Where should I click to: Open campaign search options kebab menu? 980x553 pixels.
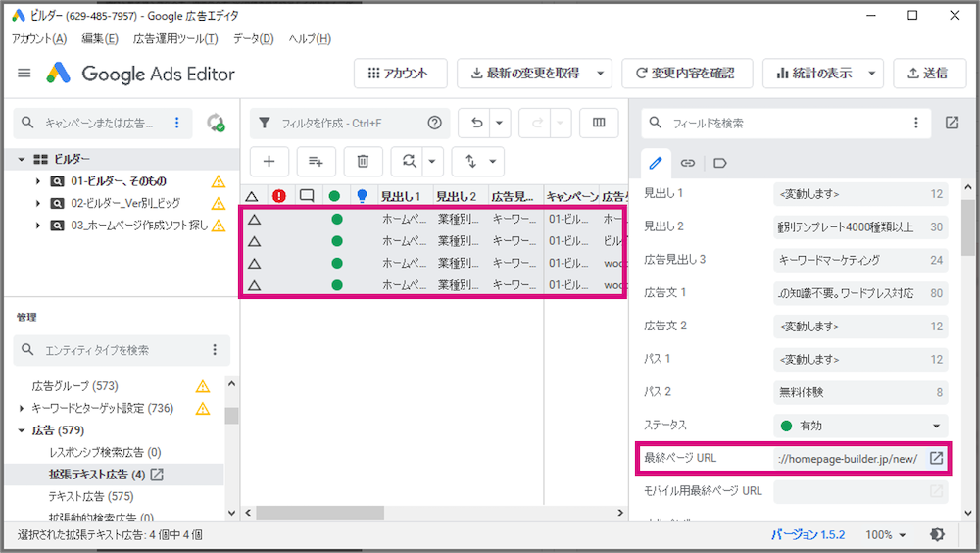176,123
